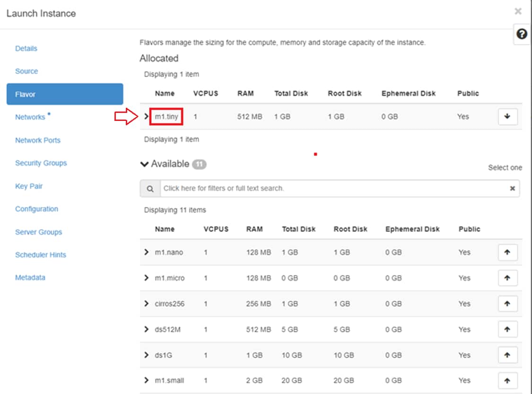532x394 pixels.
Task: Open the Source step
Action: (26, 71)
